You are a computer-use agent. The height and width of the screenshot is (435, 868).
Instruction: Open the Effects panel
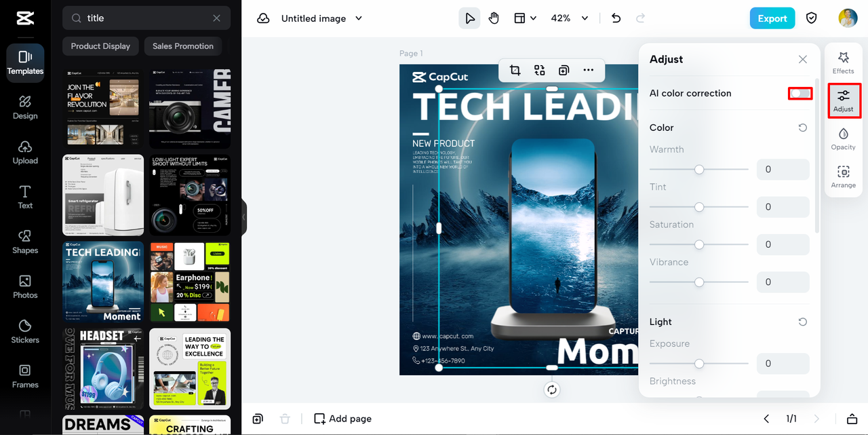pyautogui.click(x=844, y=62)
